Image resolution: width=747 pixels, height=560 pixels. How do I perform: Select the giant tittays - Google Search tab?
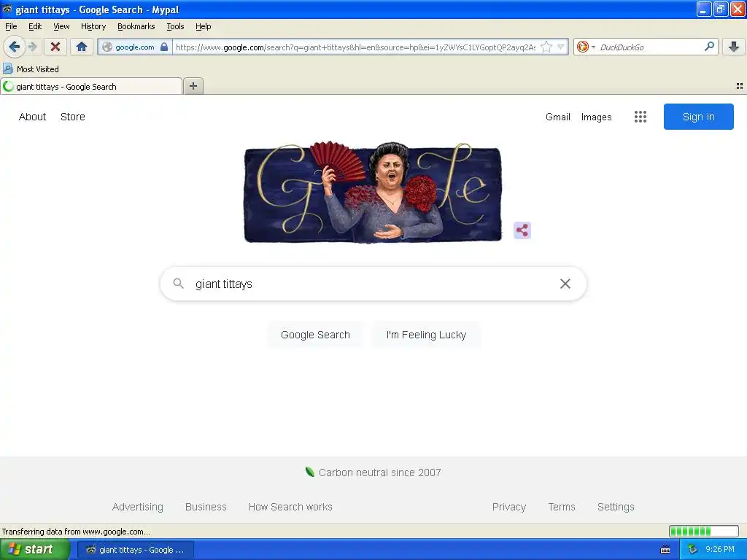point(91,86)
